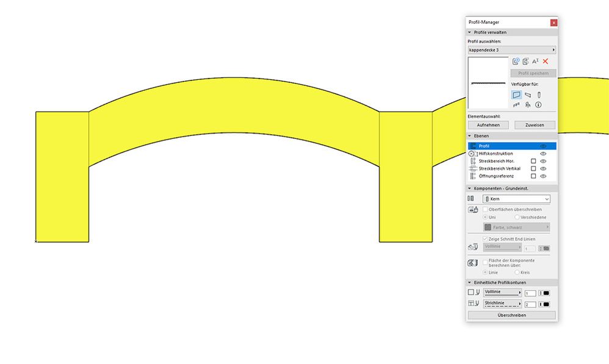Enable profile availability for railings
Image resolution: width=609 pixels, height=364 pixels.
point(516,105)
